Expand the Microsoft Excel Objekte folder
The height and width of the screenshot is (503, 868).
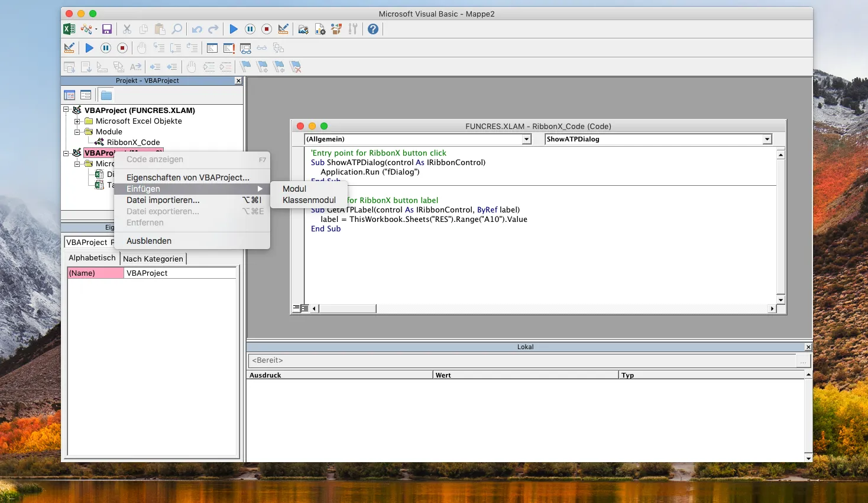tap(77, 121)
